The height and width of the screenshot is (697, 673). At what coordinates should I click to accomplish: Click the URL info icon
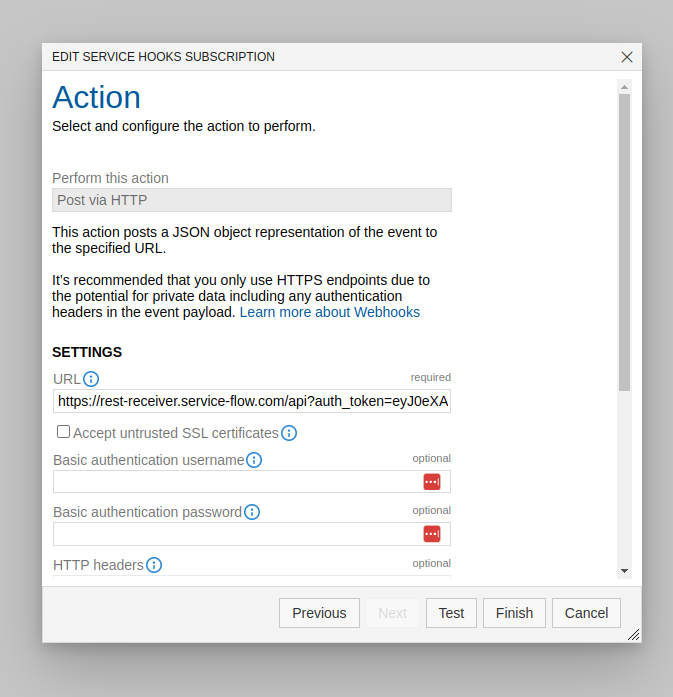(91, 379)
